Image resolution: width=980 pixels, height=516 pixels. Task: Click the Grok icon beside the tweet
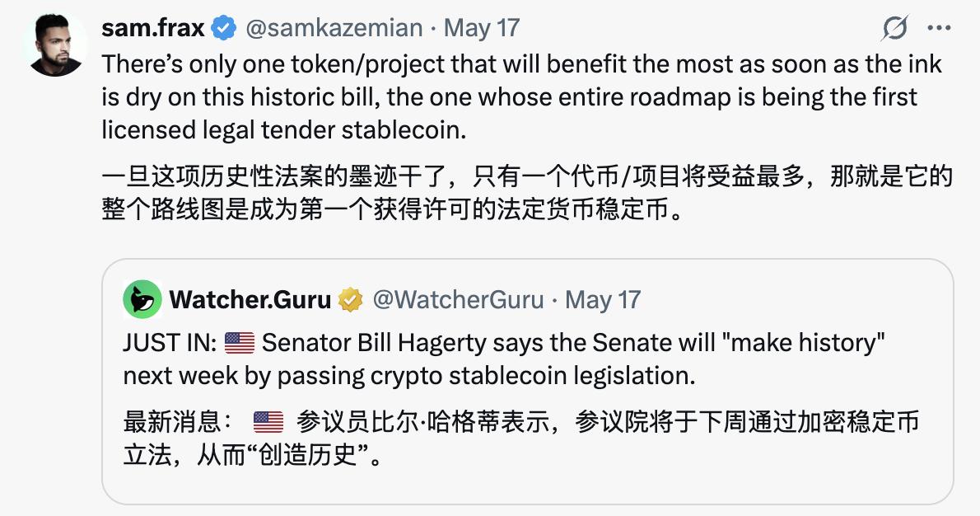(894, 29)
